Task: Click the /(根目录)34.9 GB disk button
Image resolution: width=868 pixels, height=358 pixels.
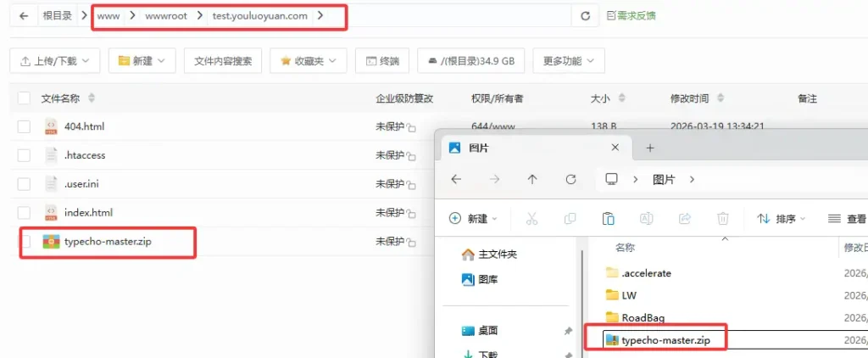Action: tap(470, 61)
